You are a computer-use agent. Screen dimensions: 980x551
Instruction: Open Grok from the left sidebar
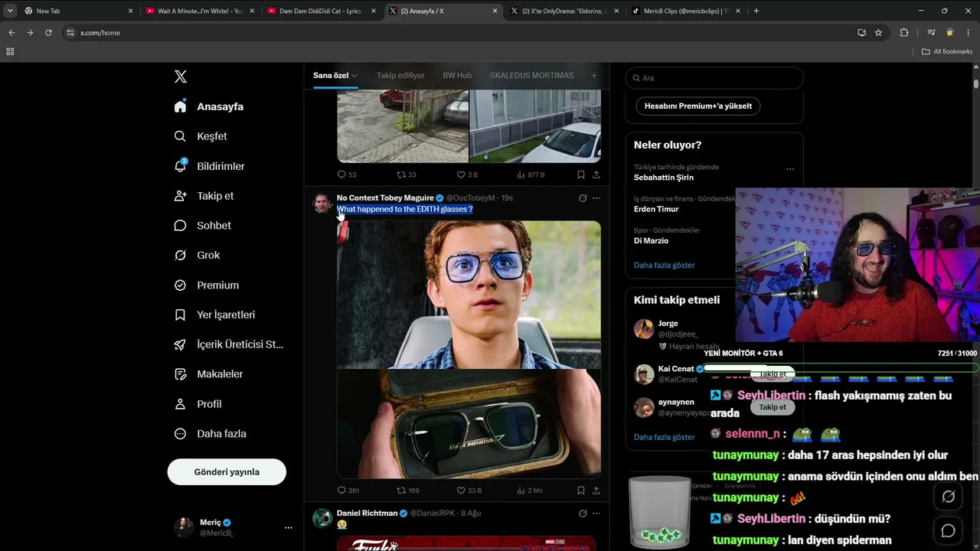pyautogui.click(x=197, y=256)
